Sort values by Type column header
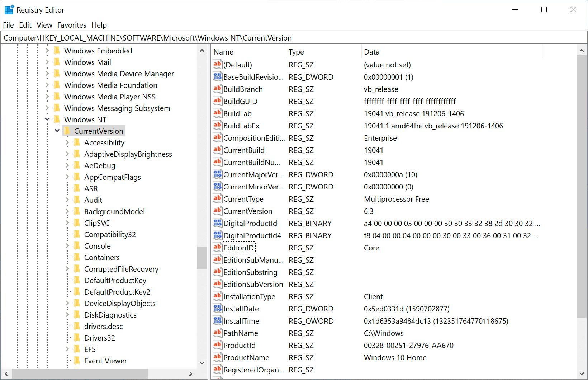Image resolution: width=588 pixels, height=380 pixels. pos(324,52)
